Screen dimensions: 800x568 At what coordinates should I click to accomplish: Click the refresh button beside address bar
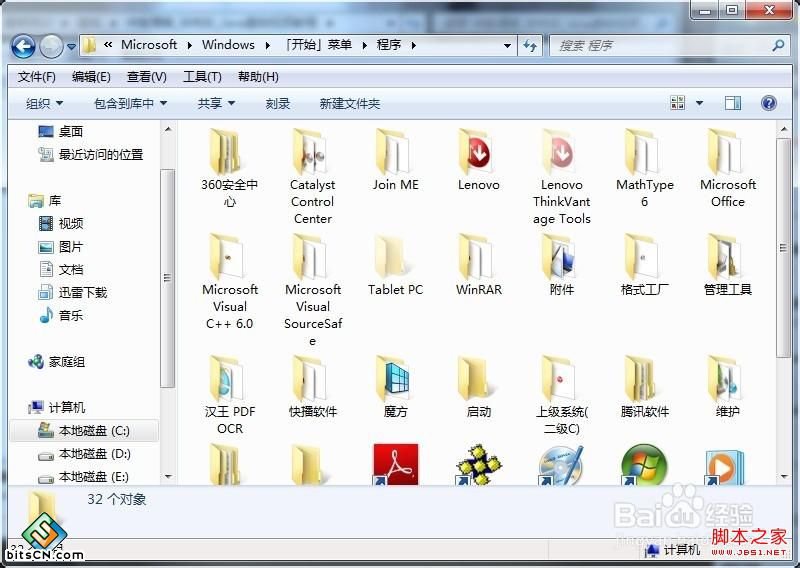click(530, 46)
